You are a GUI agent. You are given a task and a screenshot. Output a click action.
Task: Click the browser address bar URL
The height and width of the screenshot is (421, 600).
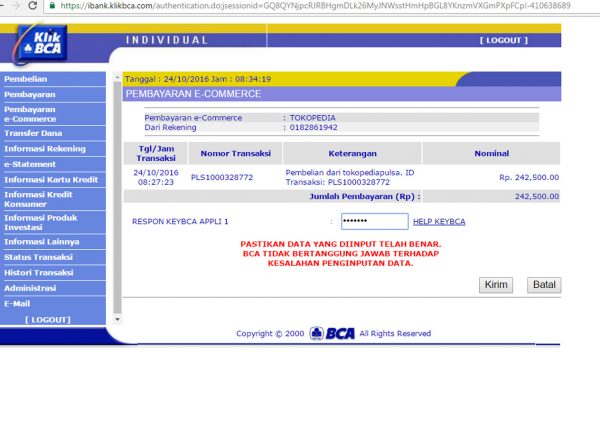pyautogui.click(x=315, y=5)
